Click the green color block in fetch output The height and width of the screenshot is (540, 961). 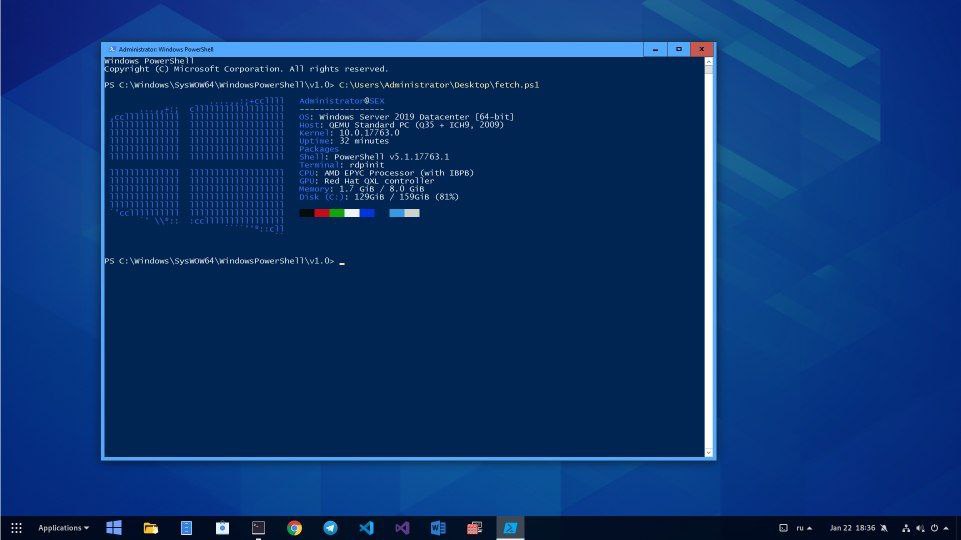336,213
